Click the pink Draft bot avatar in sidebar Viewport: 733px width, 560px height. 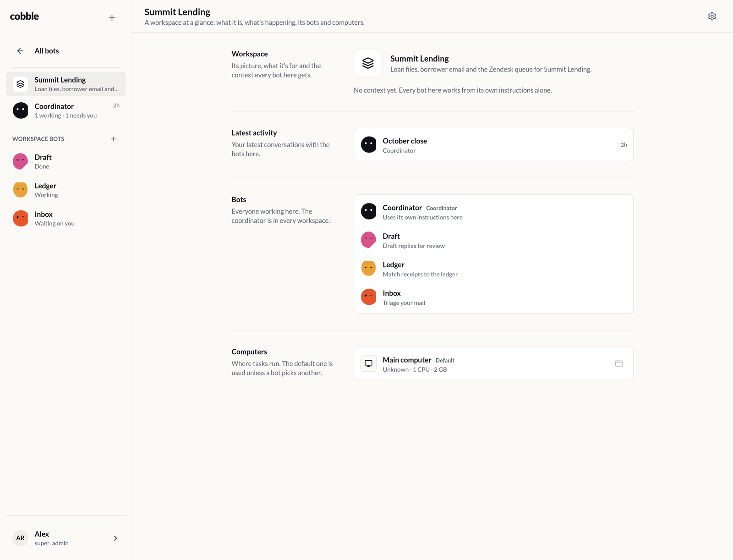(x=20, y=161)
